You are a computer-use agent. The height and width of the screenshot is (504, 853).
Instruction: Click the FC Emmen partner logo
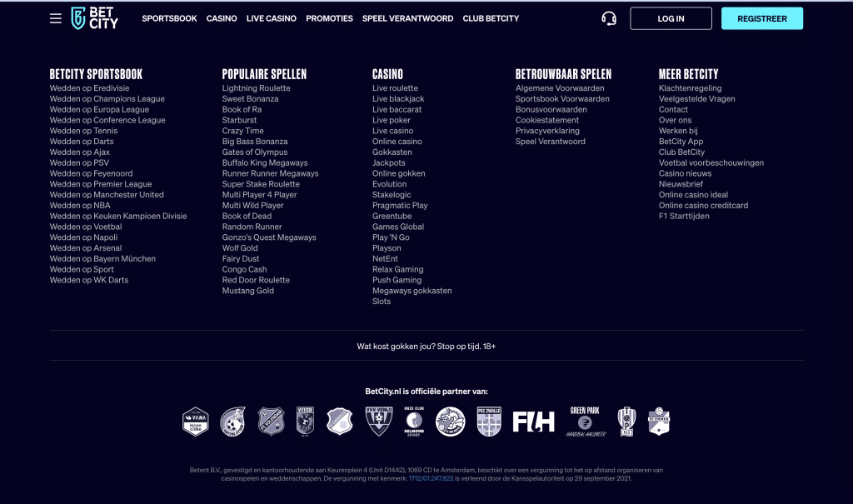659,422
